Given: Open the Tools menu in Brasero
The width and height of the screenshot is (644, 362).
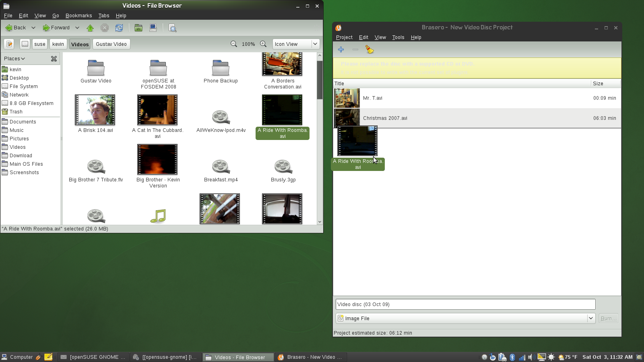Looking at the screenshot, I should pyautogui.click(x=398, y=37).
